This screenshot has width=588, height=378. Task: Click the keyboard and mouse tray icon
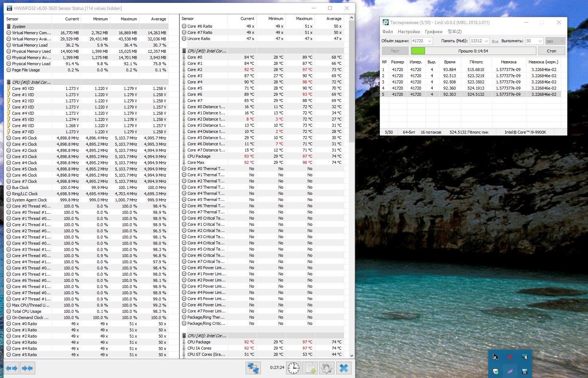tap(524, 357)
